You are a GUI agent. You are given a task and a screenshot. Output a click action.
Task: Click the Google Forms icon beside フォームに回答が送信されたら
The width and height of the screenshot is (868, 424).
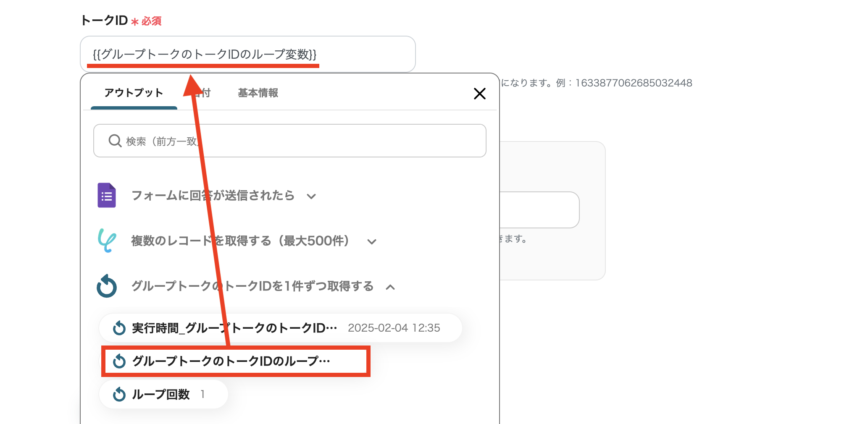click(x=107, y=196)
